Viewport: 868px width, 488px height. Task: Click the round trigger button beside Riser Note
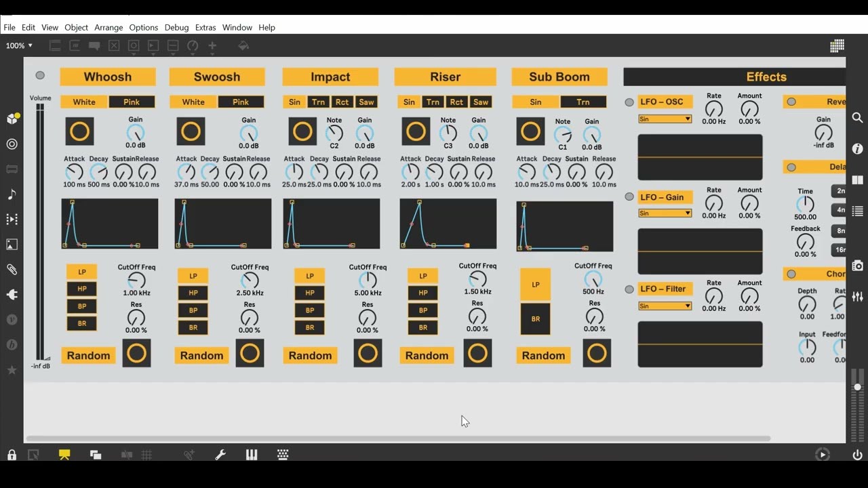(x=416, y=131)
